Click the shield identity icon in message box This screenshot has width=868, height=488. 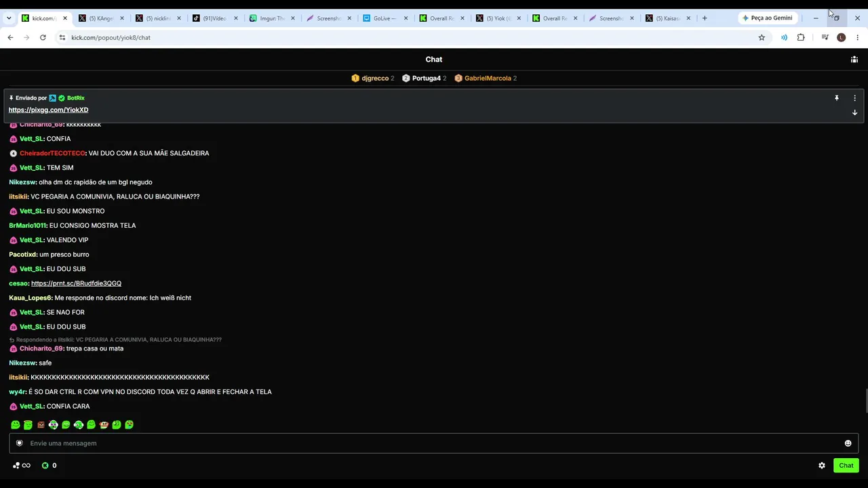(20, 443)
